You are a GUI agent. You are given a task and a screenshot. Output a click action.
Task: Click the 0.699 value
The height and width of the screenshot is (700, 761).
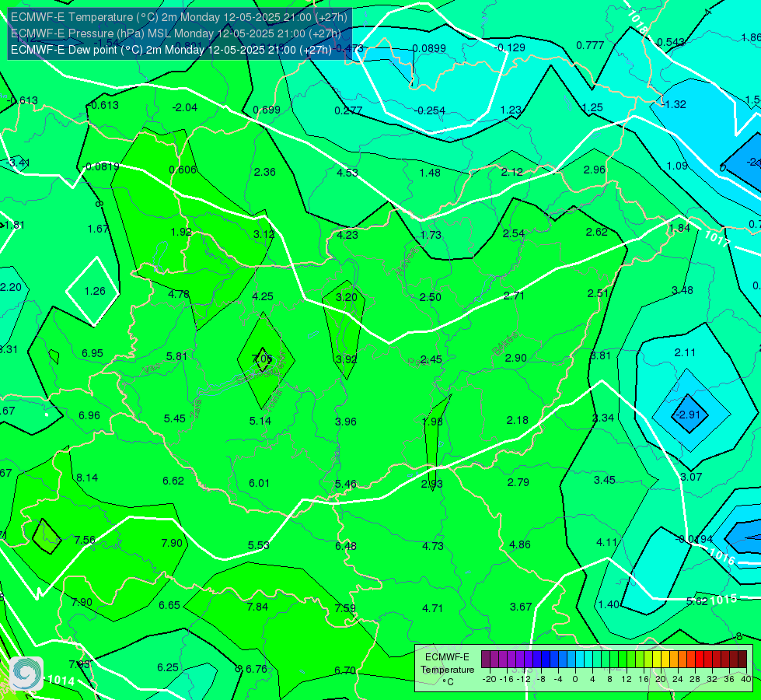click(267, 110)
